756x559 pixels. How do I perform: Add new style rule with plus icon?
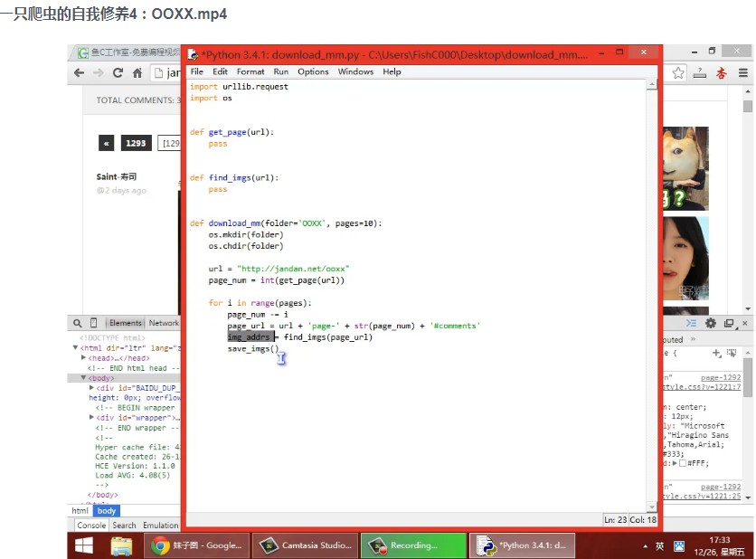pyautogui.click(x=716, y=353)
